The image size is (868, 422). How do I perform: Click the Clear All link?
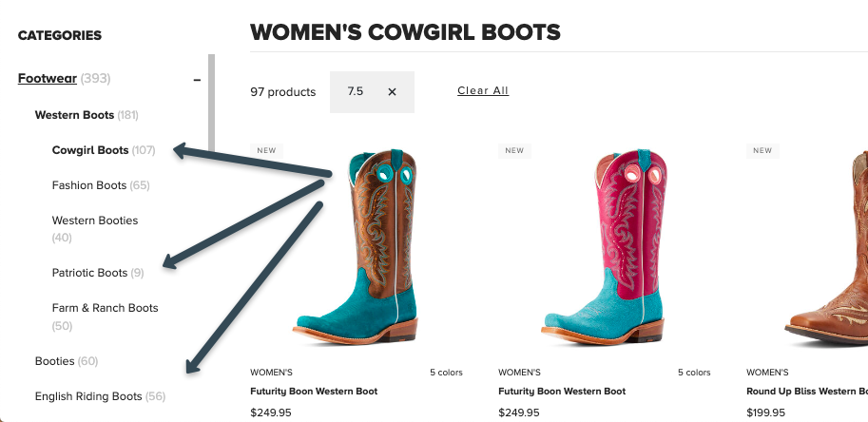(x=483, y=91)
